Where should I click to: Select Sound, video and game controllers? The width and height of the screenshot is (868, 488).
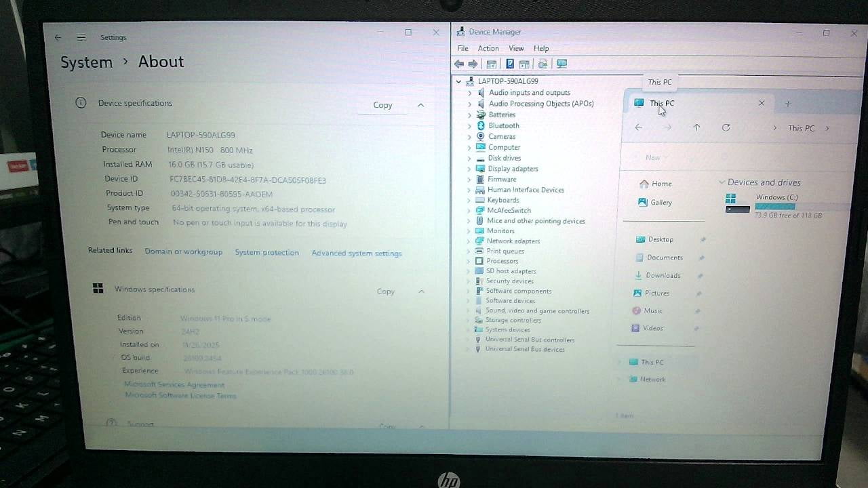pyautogui.click(x=537, y=311)
